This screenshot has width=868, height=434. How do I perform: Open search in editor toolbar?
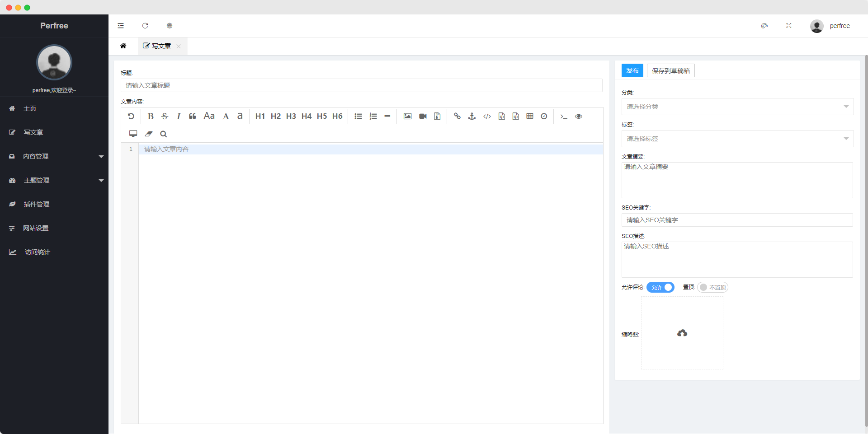pos(164,134)
